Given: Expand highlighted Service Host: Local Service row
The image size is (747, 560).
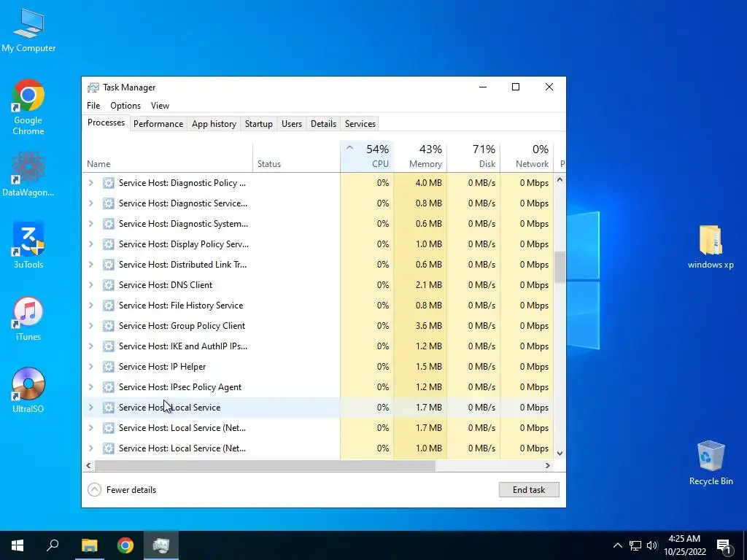Looking at the screenshot, I should click(x=90, y=408).
